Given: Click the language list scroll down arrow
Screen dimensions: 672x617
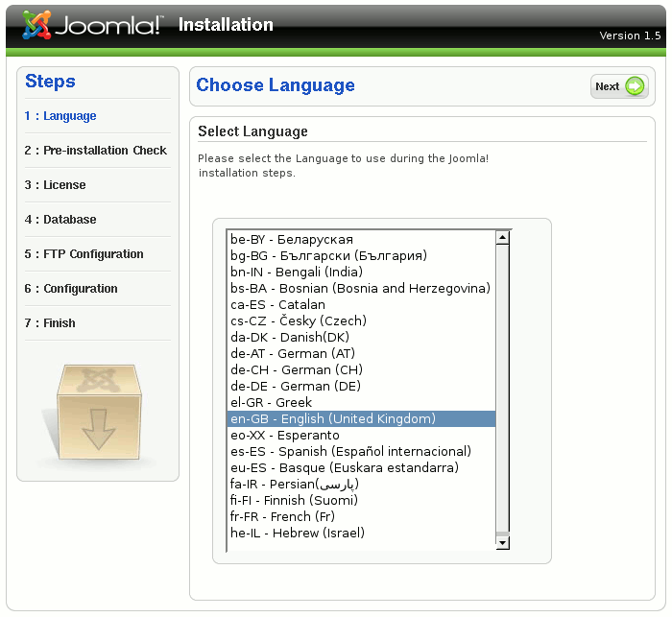Looking at the screenshot, I should pyautogui.click(x=502, y=543).
